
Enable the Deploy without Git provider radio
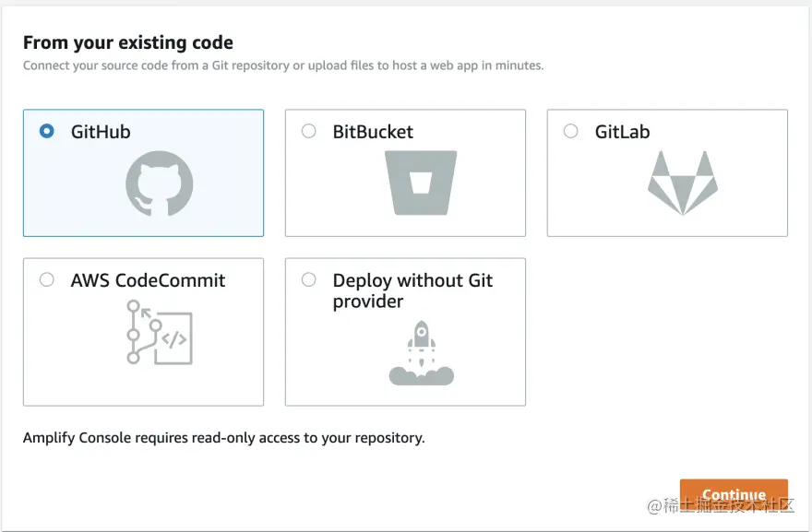tap(309, 280)
